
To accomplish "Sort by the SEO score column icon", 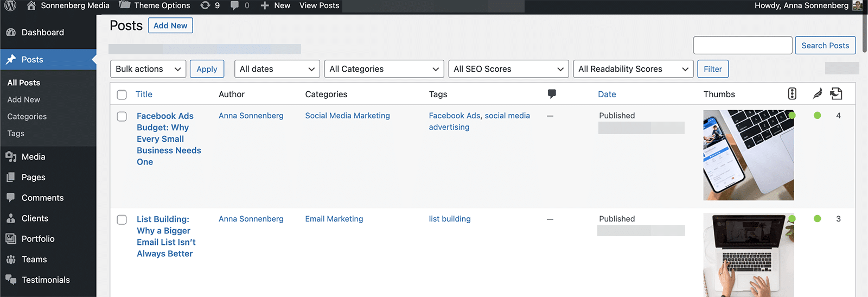I will coord(792,94).
